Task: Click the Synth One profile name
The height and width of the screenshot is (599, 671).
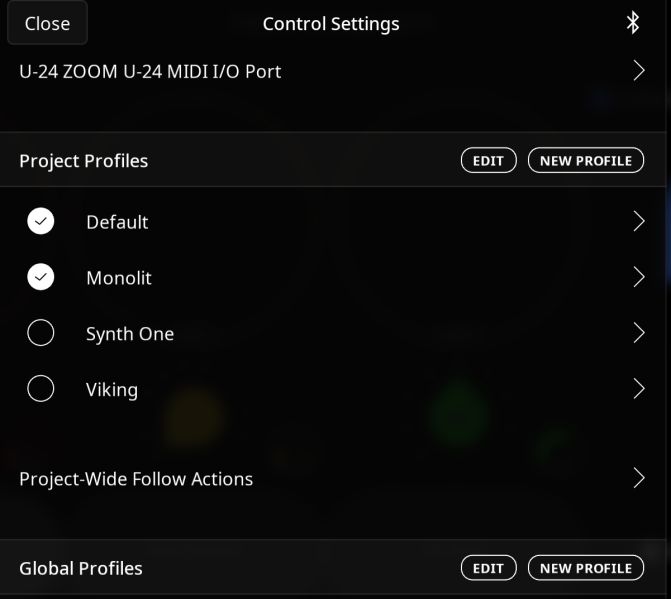Action: (130, 334)
